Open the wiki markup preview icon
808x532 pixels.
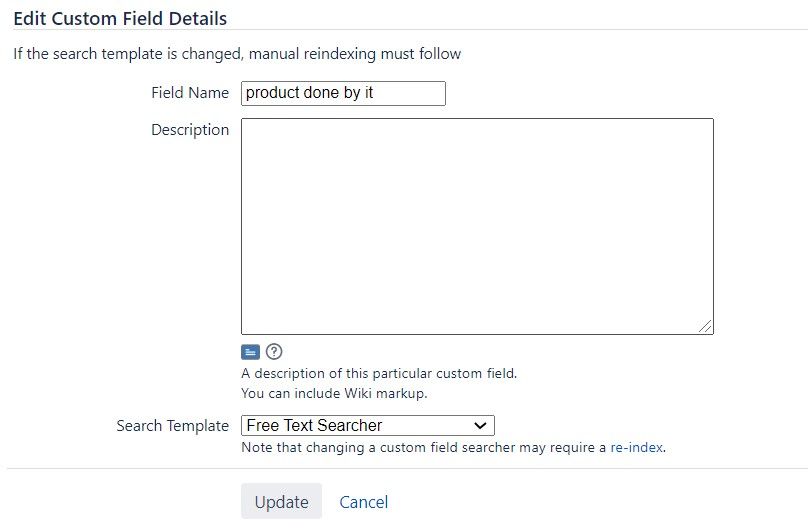coord(250,352)
